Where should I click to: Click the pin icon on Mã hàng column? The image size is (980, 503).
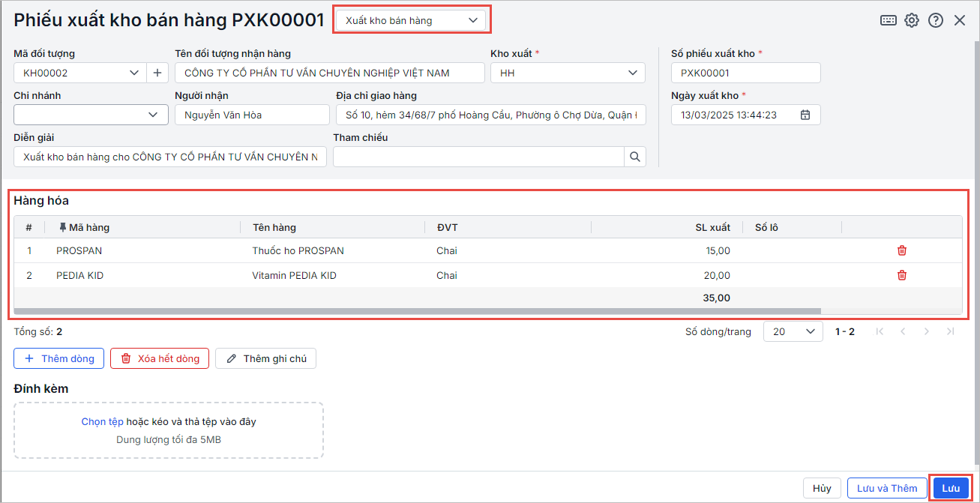63,228
